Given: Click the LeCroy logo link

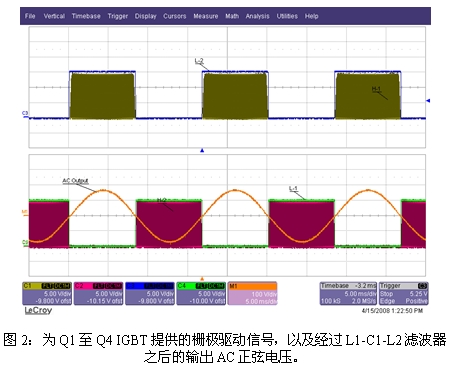Looking at the screenshot, I should click(x=38, y=310).
